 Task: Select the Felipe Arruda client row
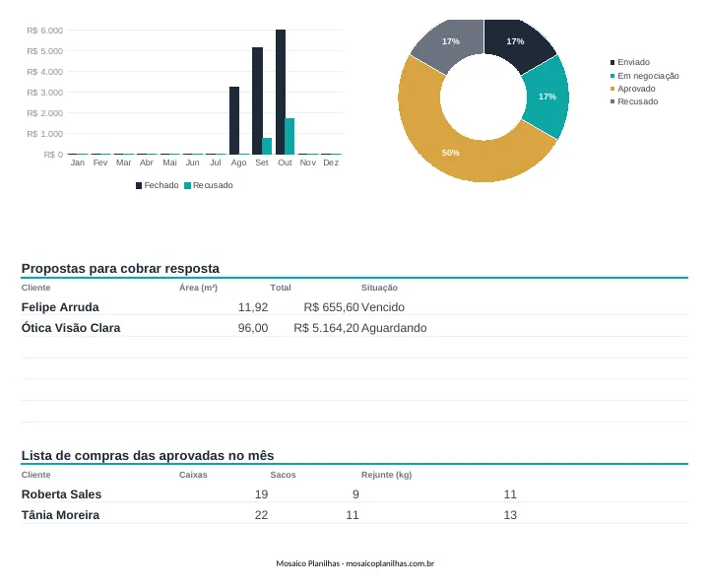[354, 307]
